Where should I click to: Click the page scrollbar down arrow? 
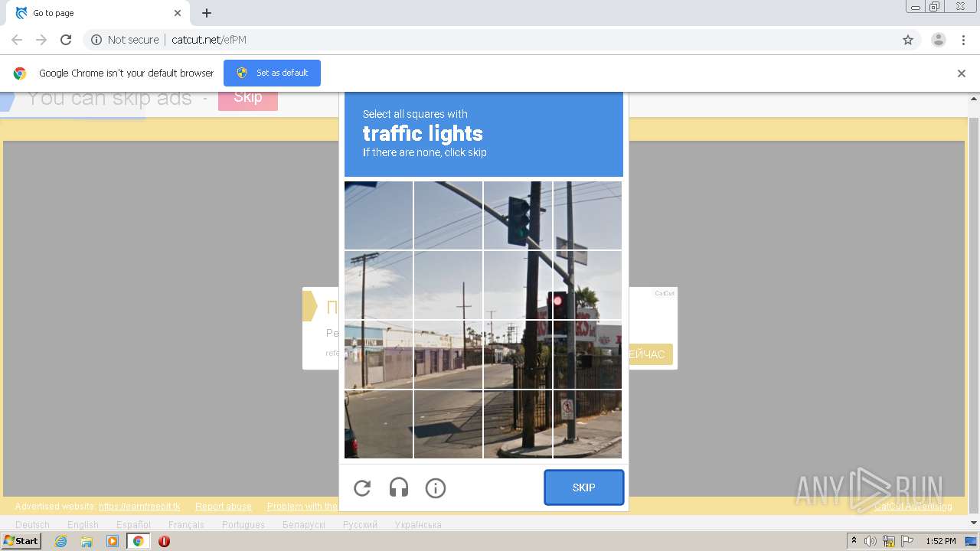[974, 523]
